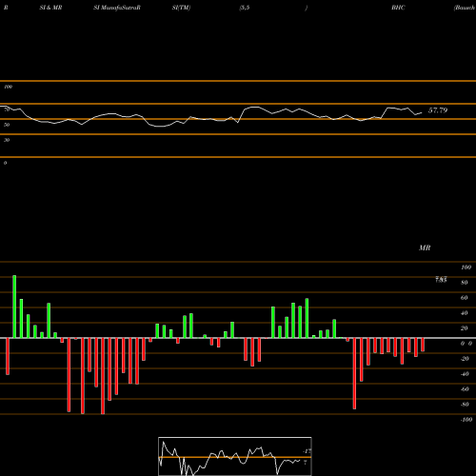Image resolution: width=476 pixels, height=476 pixels.
Task: Click the SI & MR header text
Action: pos(50,8)
